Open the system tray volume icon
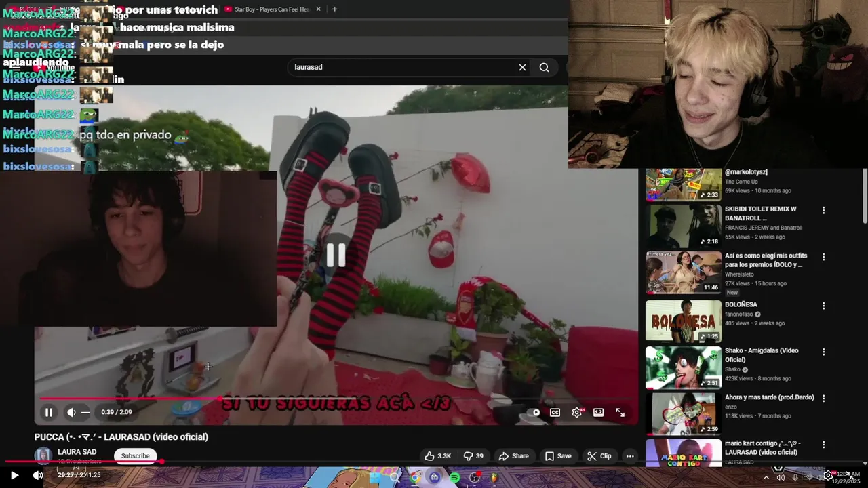Screen dimensions: 868x488 point(781,478)
